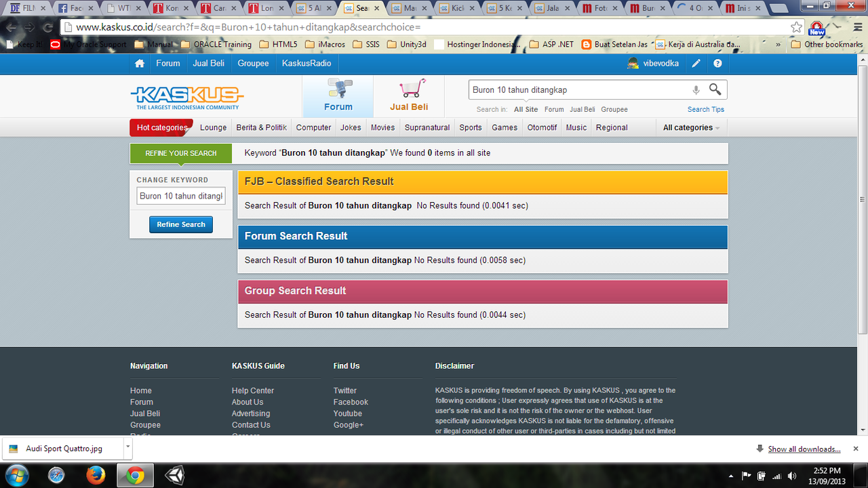Viewport: 868px width, 488px height.
Task: Open the network signal tray icon
Action: [x=776, y=476]
